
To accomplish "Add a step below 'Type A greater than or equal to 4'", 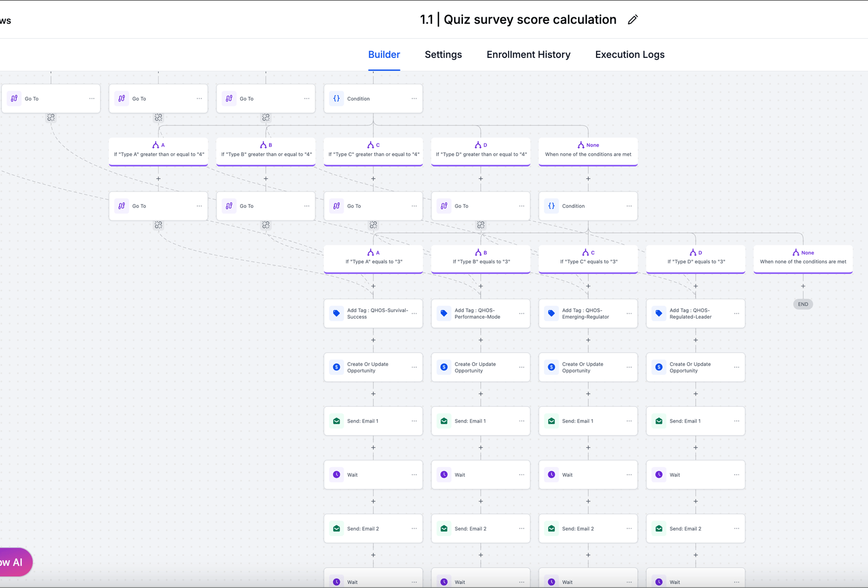I will click(159, 179).
